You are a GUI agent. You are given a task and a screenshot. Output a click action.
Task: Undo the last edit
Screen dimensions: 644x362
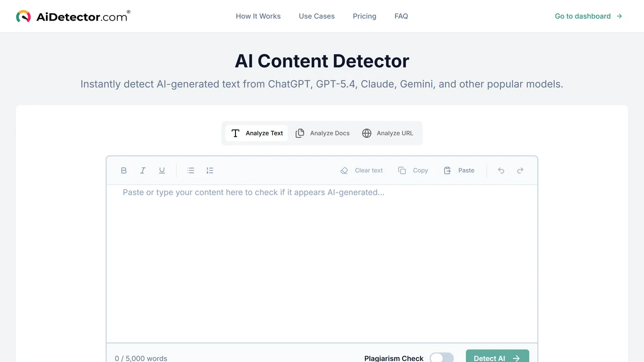pyautogui.click(x=501, y=170)
